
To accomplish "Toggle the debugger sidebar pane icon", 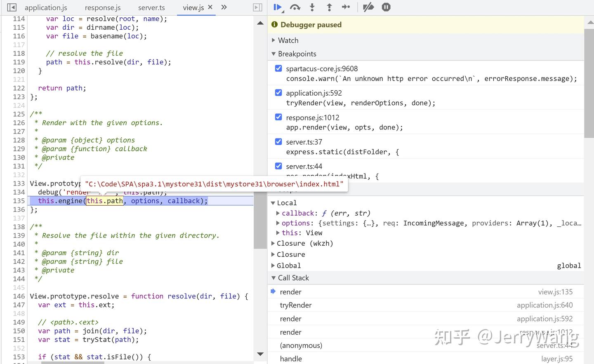I will pyautogui.click(x=257, y=7).
